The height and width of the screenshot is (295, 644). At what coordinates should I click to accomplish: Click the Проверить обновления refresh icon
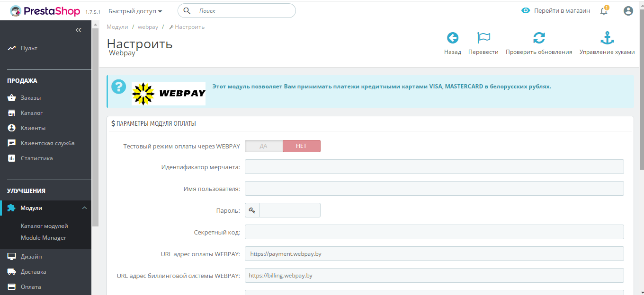pyautogui.click(x=539, y=38)
